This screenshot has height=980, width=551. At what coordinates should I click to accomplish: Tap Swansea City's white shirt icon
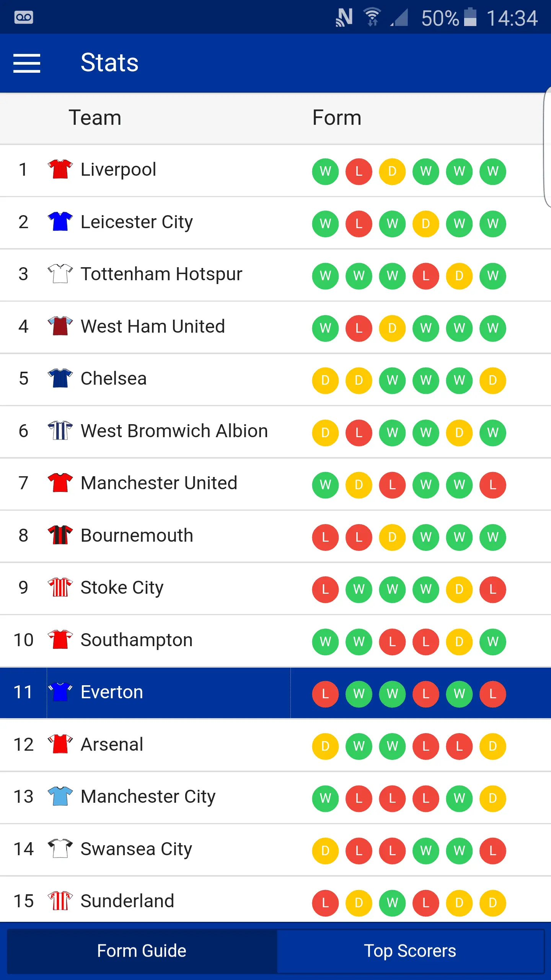(60, 849)
